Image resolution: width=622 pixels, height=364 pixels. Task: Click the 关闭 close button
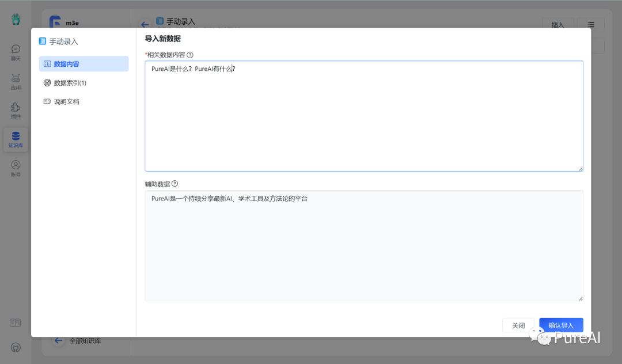click(518, 325)
